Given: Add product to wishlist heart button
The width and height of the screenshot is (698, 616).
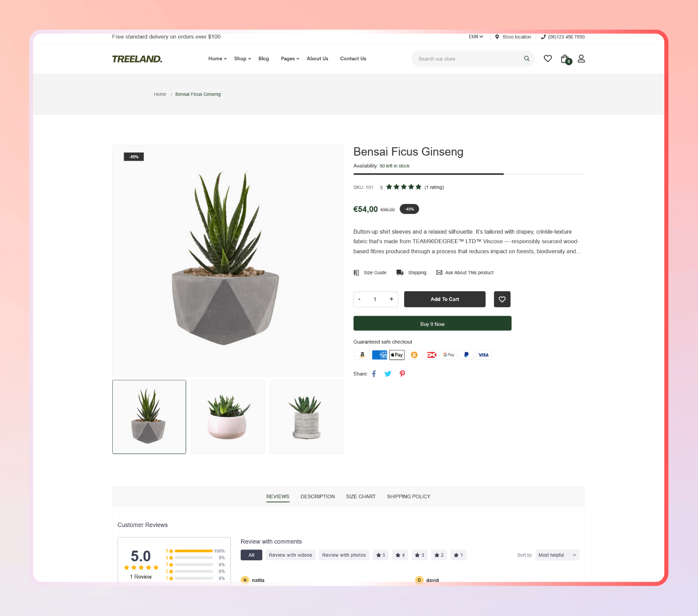Looking at the screenshot, I should 502,299.
